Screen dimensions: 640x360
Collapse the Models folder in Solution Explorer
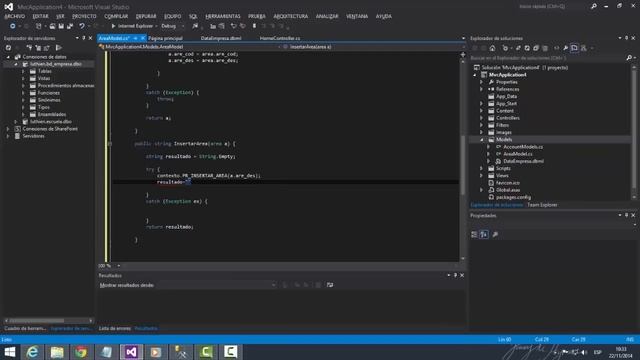click(x=482, y=140)
